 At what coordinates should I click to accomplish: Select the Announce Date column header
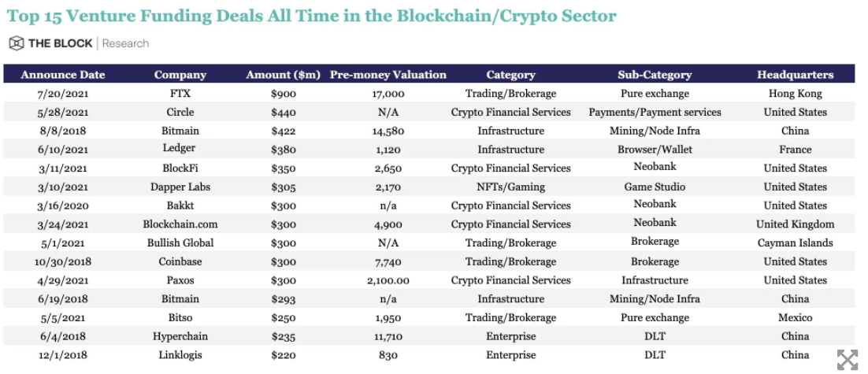pos(63,75)
